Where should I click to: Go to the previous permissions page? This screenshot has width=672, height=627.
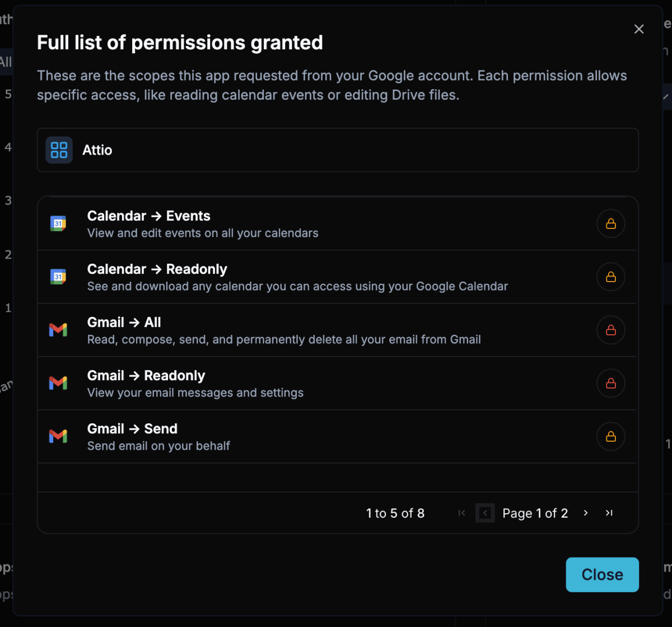(x=485, y=513)
